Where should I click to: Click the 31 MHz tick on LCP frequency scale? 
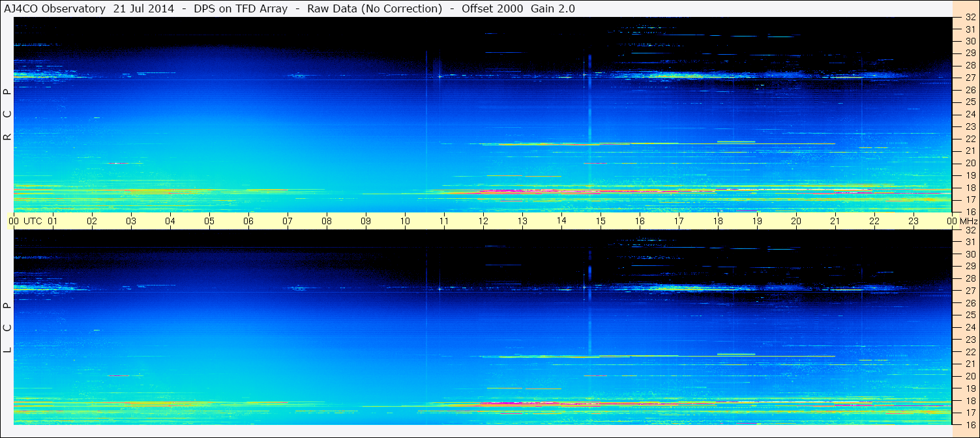point(970,242)
